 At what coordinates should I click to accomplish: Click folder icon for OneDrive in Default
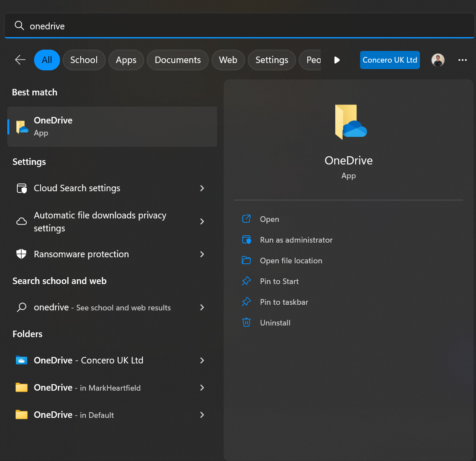click(22, 414)
